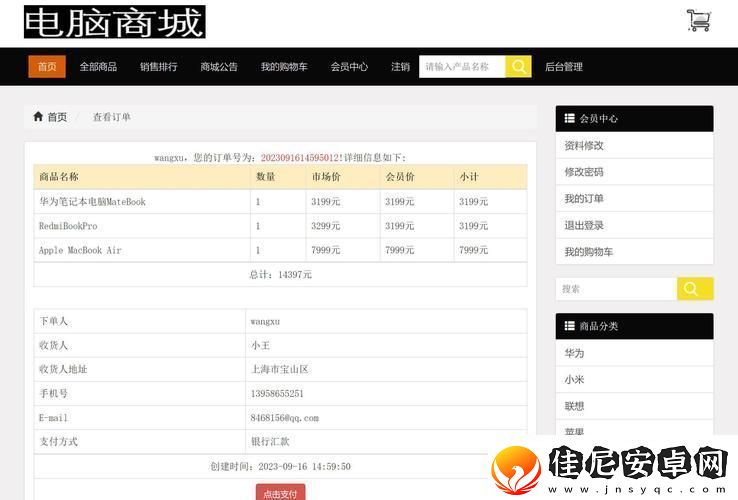738x500 pixels.
Task: Click the 电脑商城 site logo
Action: [x=114, y=22]
